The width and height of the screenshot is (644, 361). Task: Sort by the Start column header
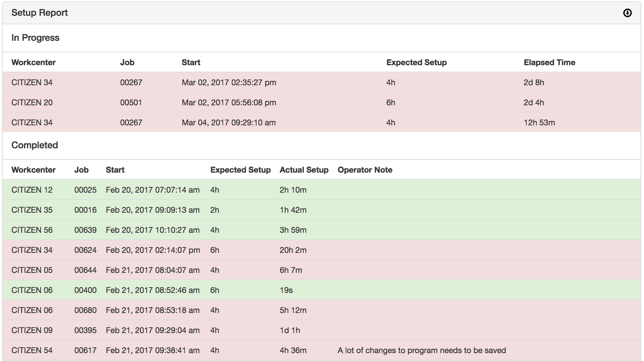[191, 62]
